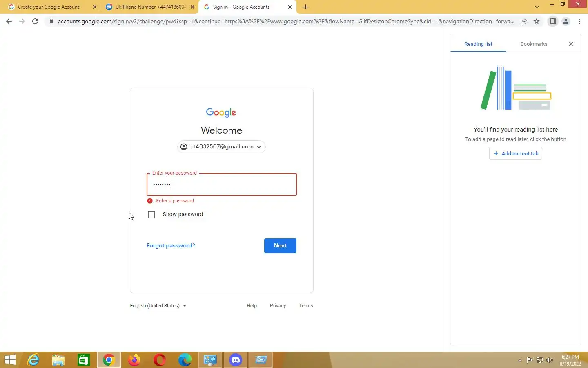Switch to the Reading list tab
Viewport: 588px width, 368px height.
(x=478, y=44)
